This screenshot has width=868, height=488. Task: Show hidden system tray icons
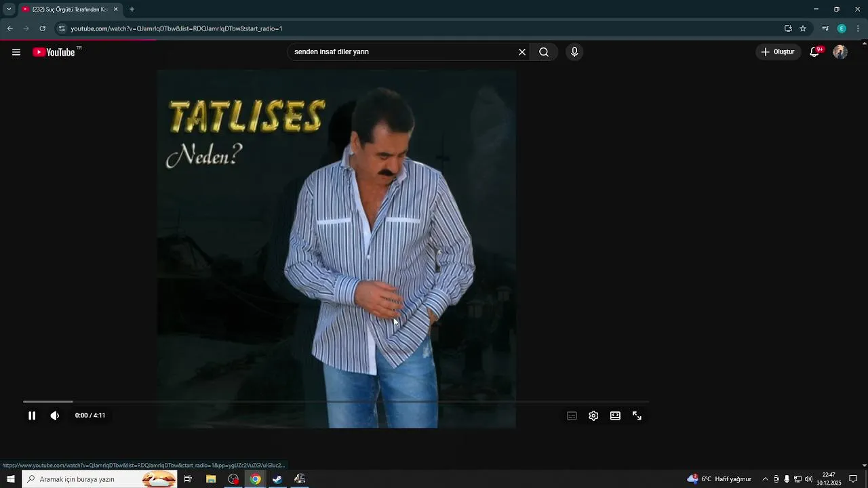(x=765, y=479)
